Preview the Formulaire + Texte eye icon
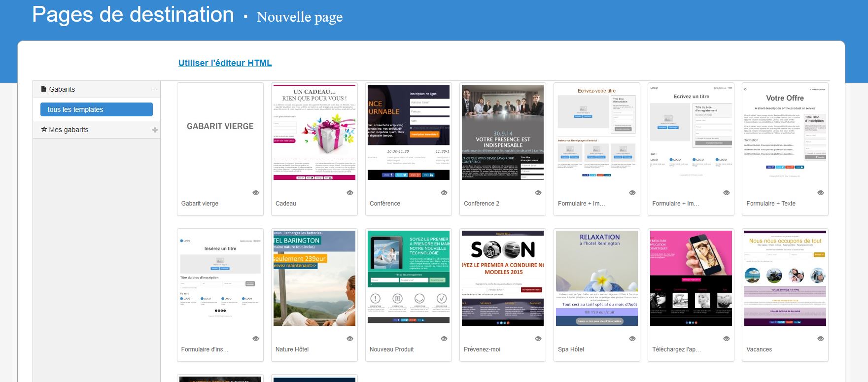This screenshot has width=868, height=382. tap(821, 193)
